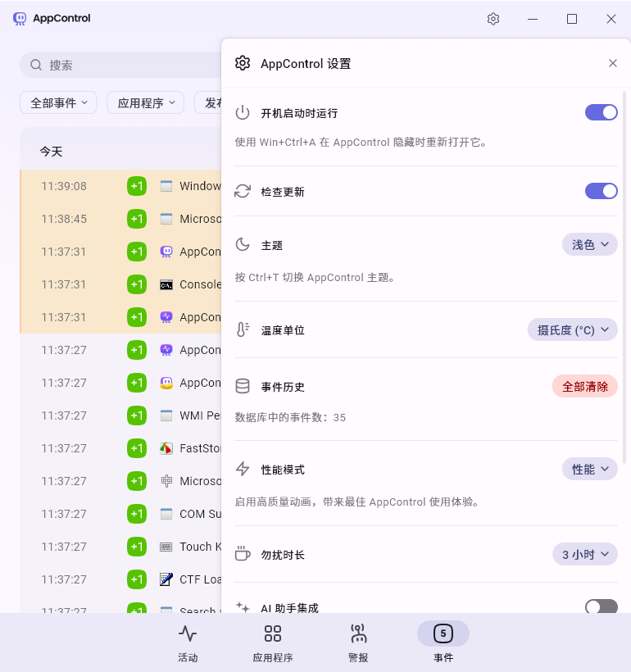Click the Win+Ctrl+A shortcut hint text
The image size is (631, 672).
click(x=361, y=142)
